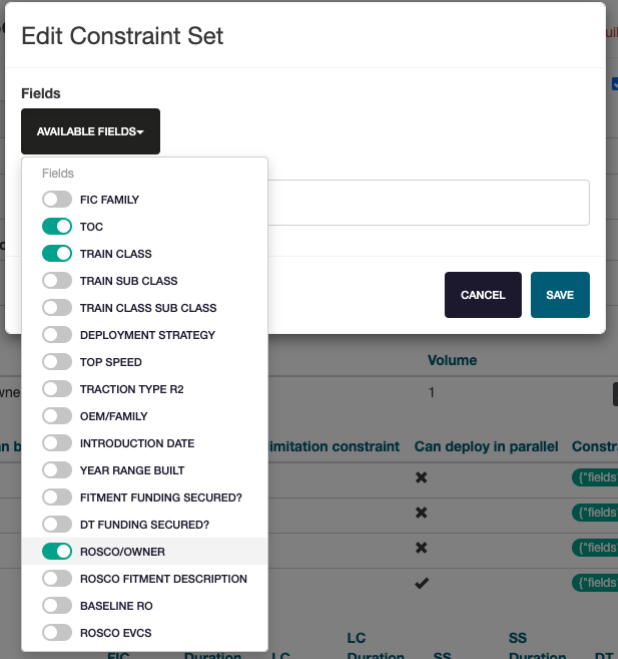Screen dimensions: 618x659
Task: Switch on the Top Speed field
Action: pos(57,362)
